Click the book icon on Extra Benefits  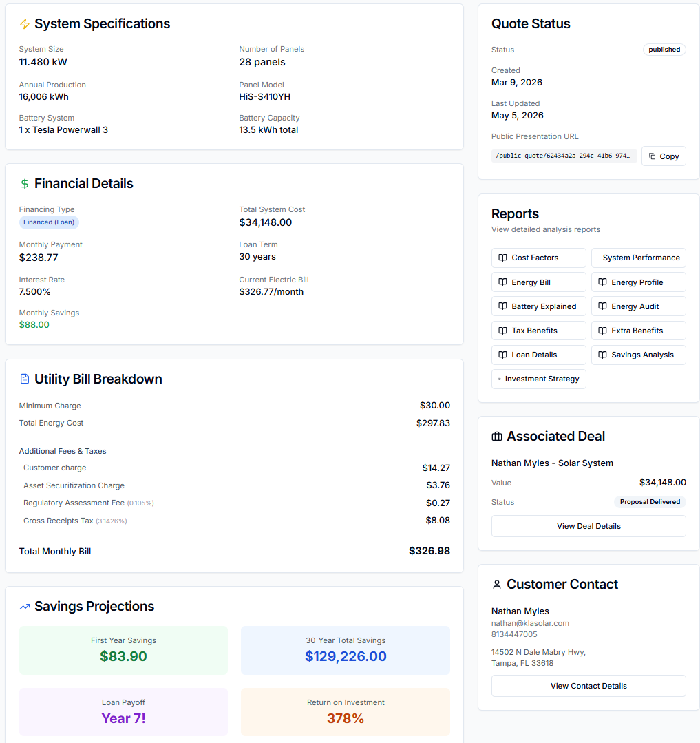[x=602, y=331]
